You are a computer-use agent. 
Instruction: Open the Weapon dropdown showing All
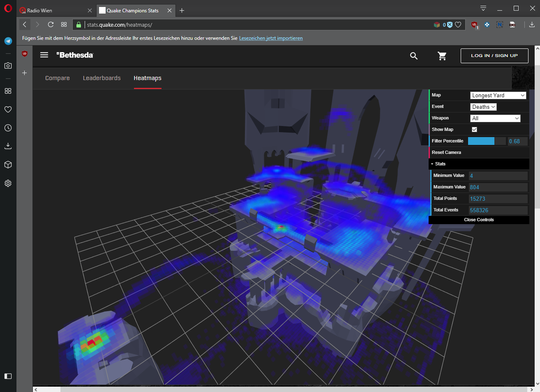click(x=495, y=118)
